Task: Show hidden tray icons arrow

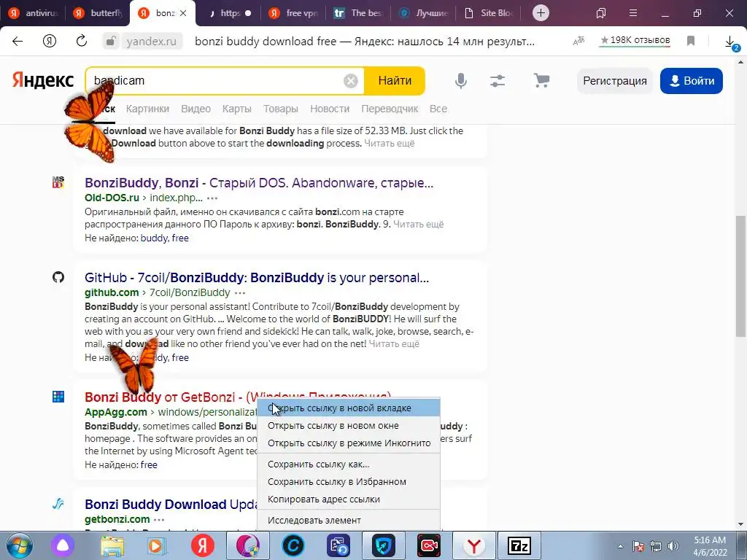Action: 620,546
